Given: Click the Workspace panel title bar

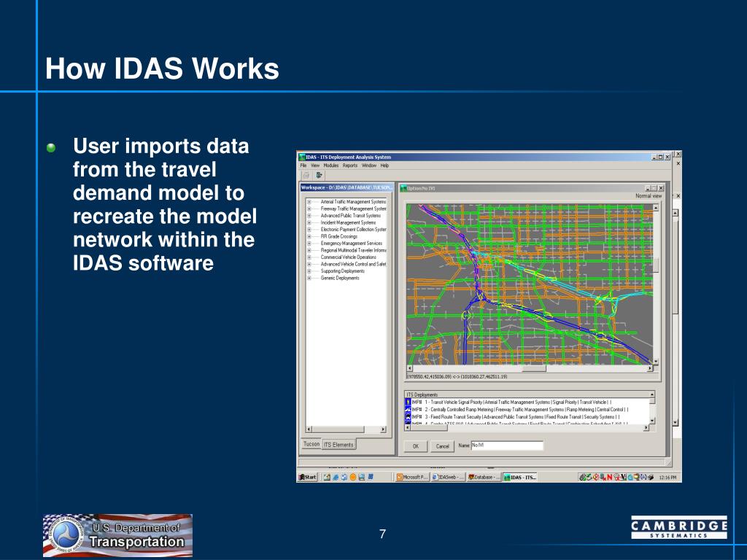Looking at the screenshot, I should [x=347, y=187].
